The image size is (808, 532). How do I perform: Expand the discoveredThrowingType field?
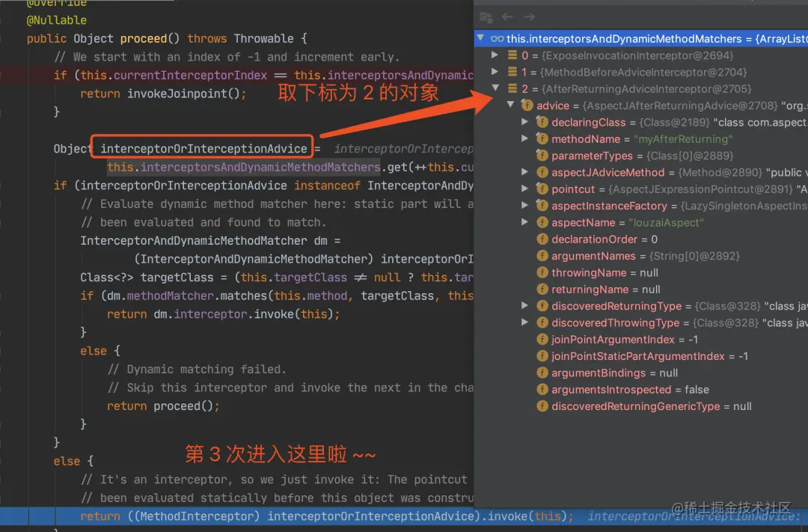coord(524,322)
